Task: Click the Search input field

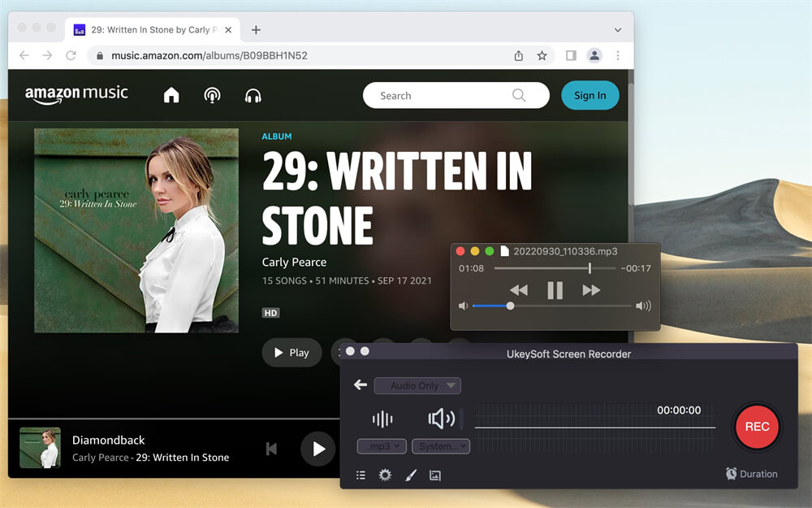Action: click(x=456, y=95)
